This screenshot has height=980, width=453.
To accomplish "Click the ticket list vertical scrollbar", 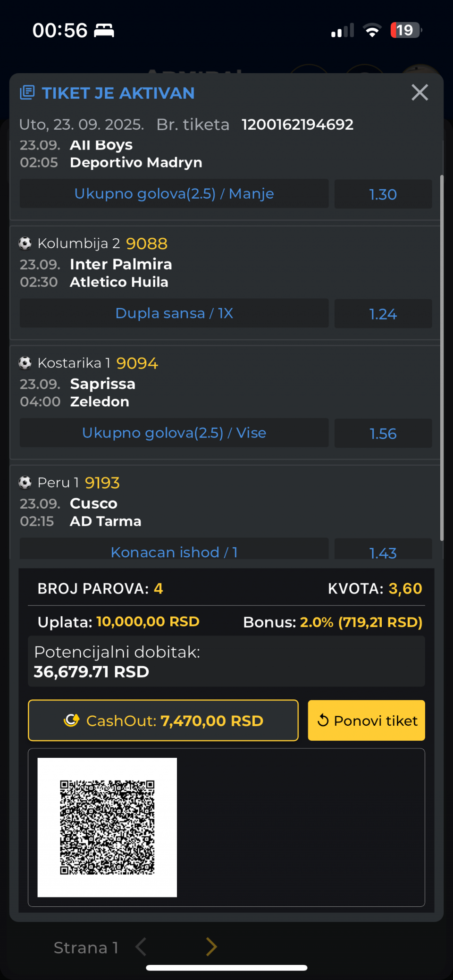I will [x=442, y=358].
